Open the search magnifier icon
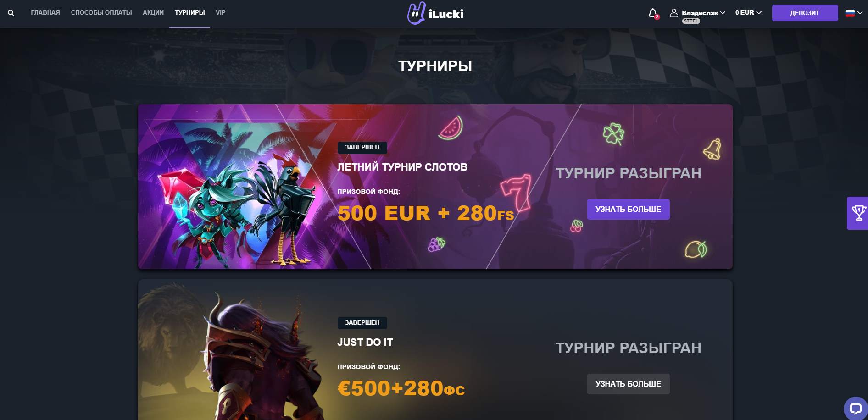 [11, 13]
